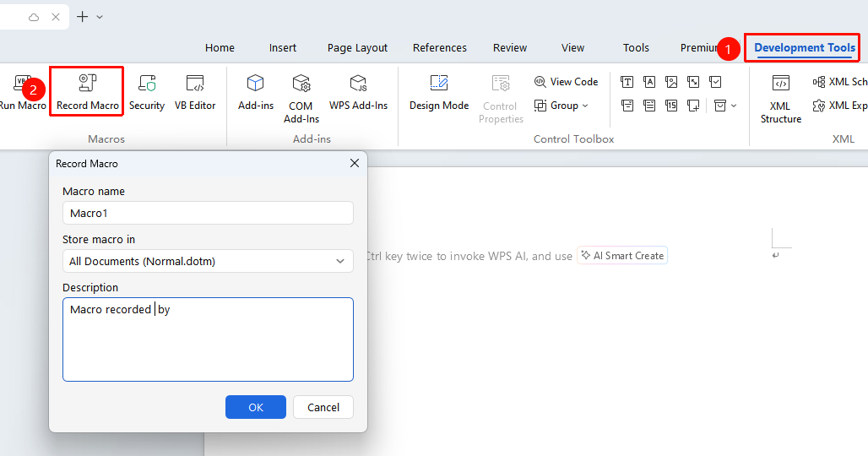The width and height of the screenshot is (868, 456).
Task: Open the Tools tab
Action: pyautogui.click(x=636, y=47)
